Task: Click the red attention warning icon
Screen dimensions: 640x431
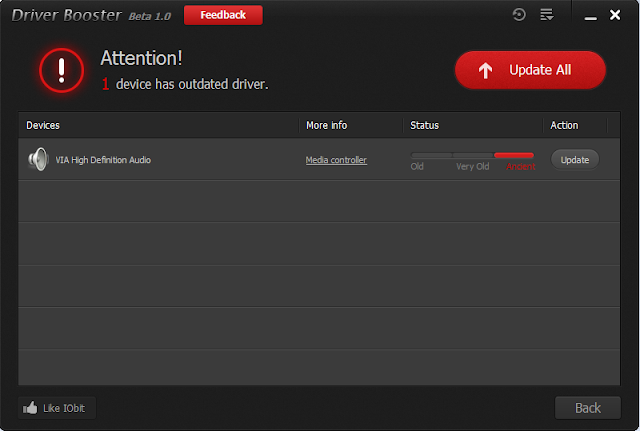Action: tap(62, 71)
